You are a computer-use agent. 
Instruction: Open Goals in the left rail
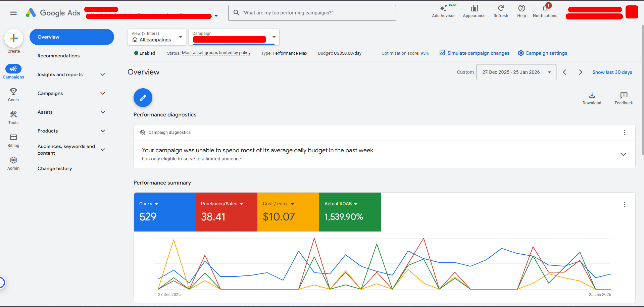tap(13, 95)
